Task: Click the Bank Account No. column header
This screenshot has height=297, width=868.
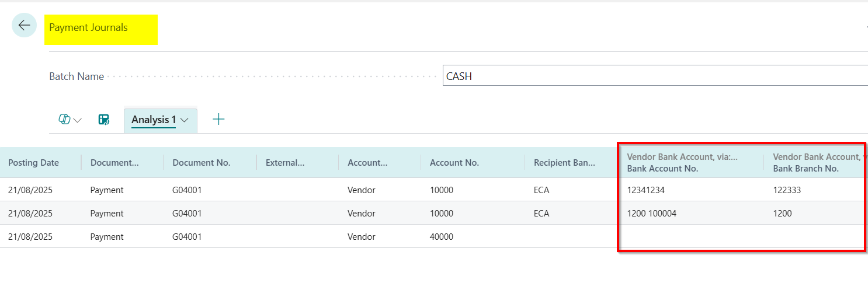Action: [662, 169]
